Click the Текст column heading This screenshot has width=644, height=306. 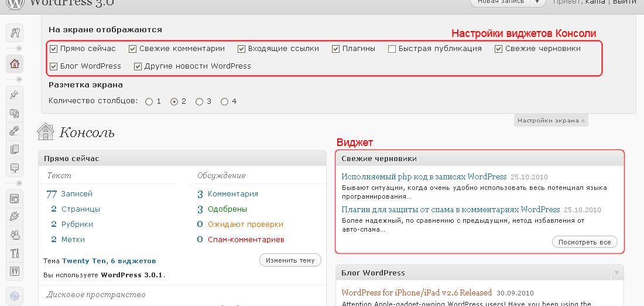59,176
